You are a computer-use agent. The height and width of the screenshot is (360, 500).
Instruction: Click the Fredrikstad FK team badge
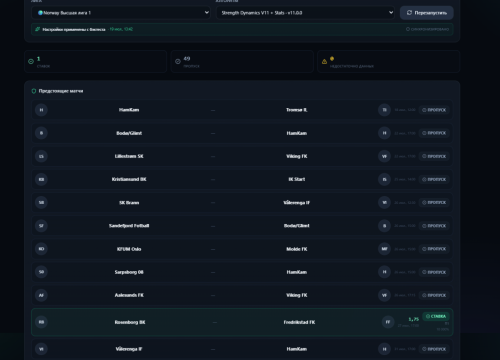(x=388, y=322)
